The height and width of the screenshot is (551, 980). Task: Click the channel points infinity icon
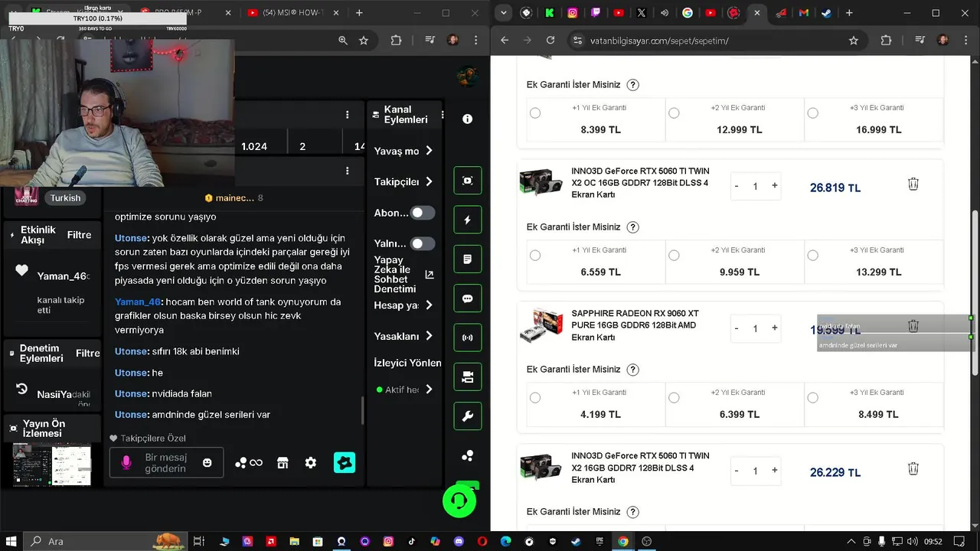(x=249, y=463)
